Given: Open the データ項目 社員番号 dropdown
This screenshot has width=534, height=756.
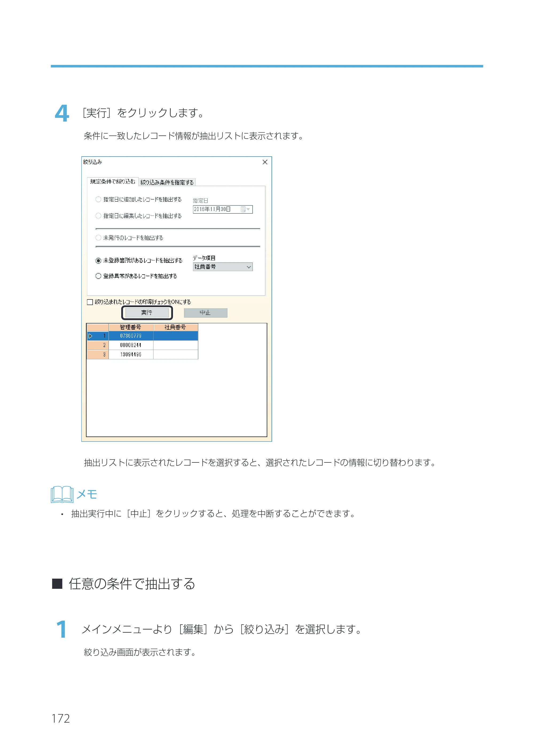Looking at the screenshot, I should [223, 267].
